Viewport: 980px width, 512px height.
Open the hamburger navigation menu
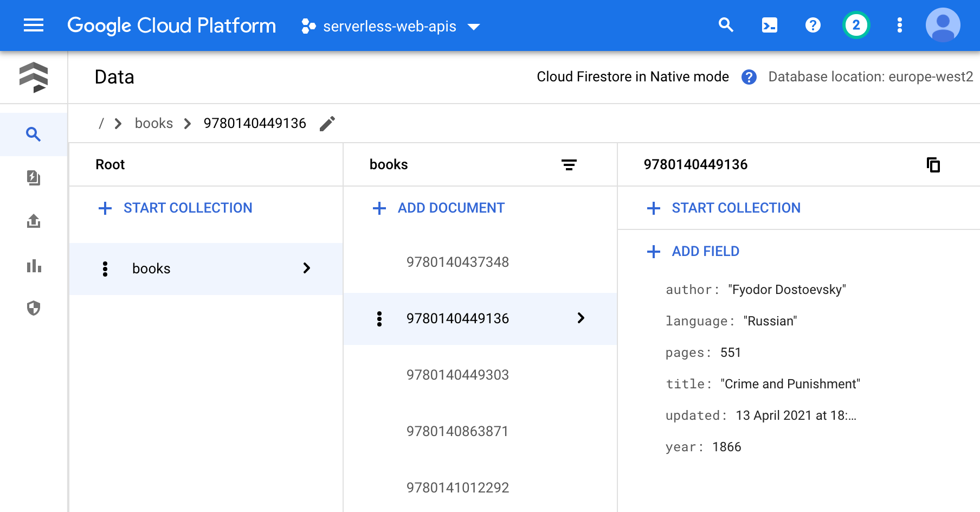tap(34, 25)
